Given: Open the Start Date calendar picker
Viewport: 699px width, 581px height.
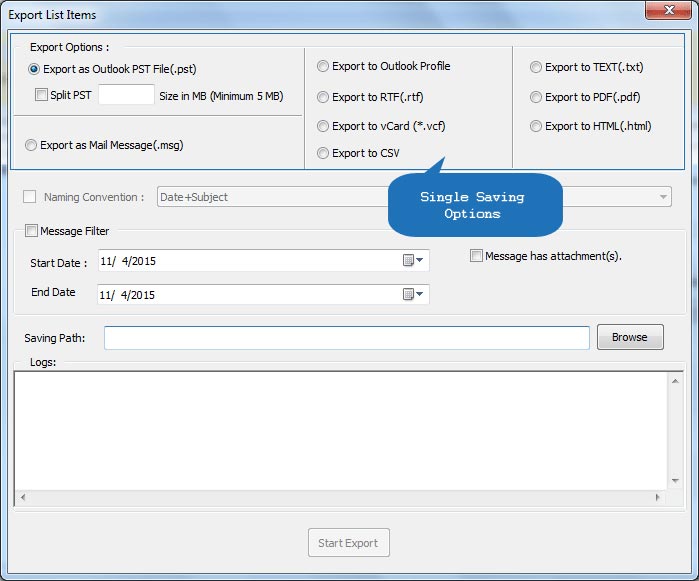Looking at the screenshot, I should pyautogui.click(x=413, y=261).
